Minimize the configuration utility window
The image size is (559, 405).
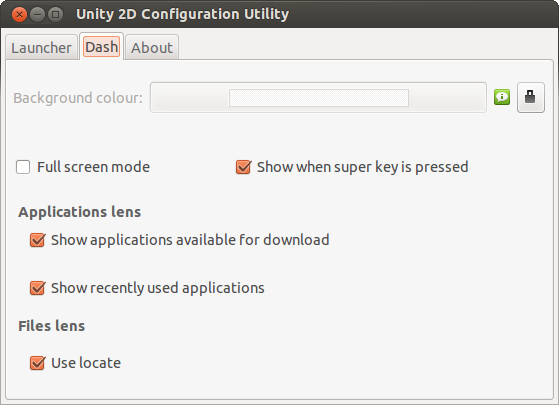coord(37,15)
